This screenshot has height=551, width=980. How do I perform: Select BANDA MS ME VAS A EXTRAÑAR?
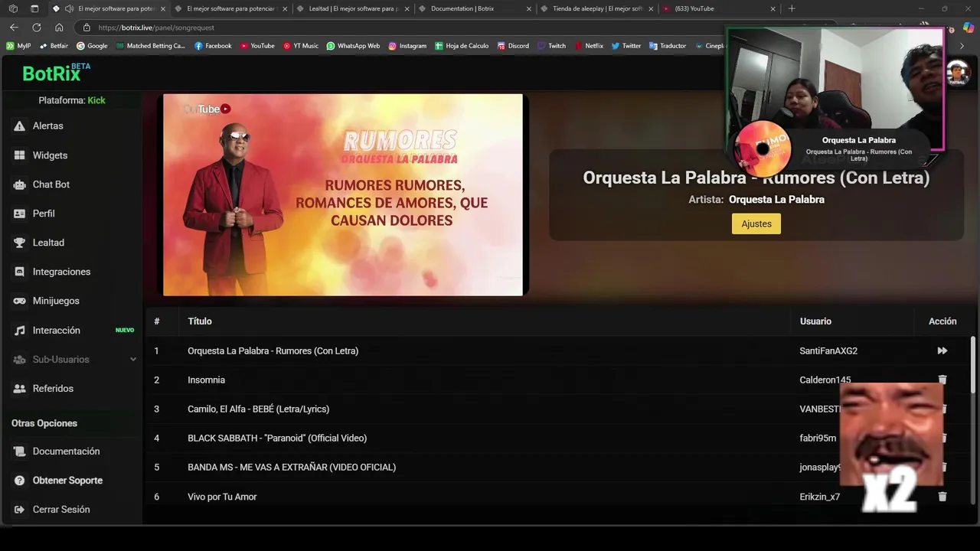(292, 467)
